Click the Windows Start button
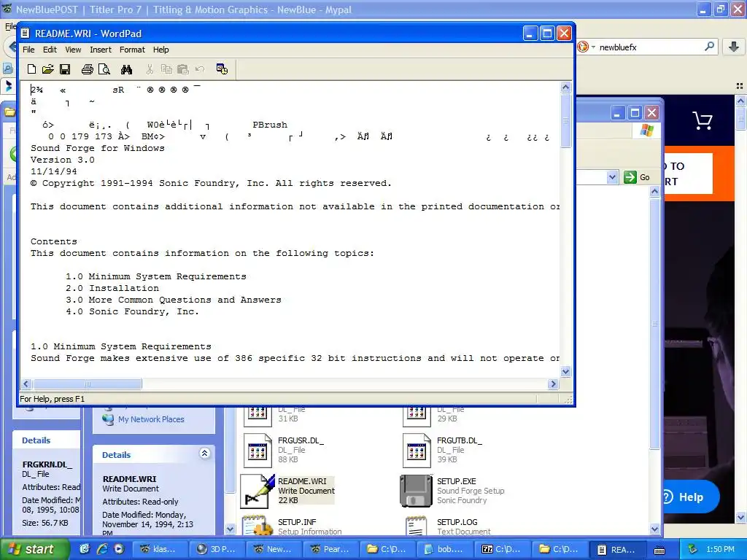 tap(34, 549)
